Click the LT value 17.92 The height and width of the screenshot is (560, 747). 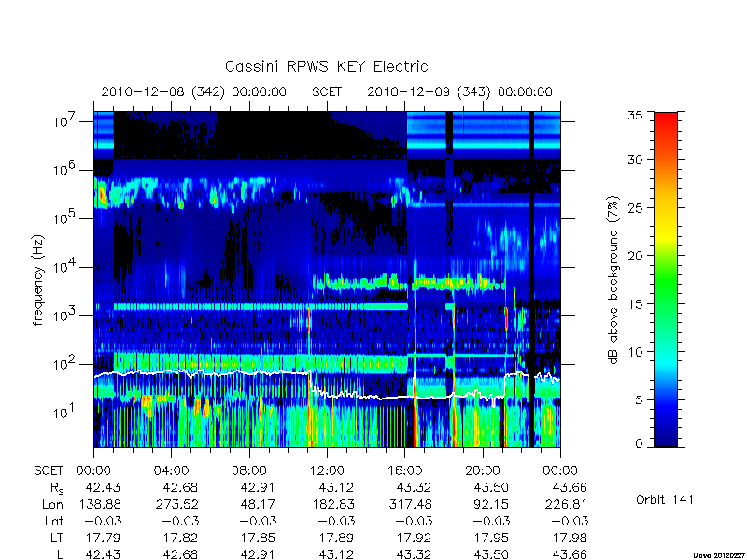point(414,539)
